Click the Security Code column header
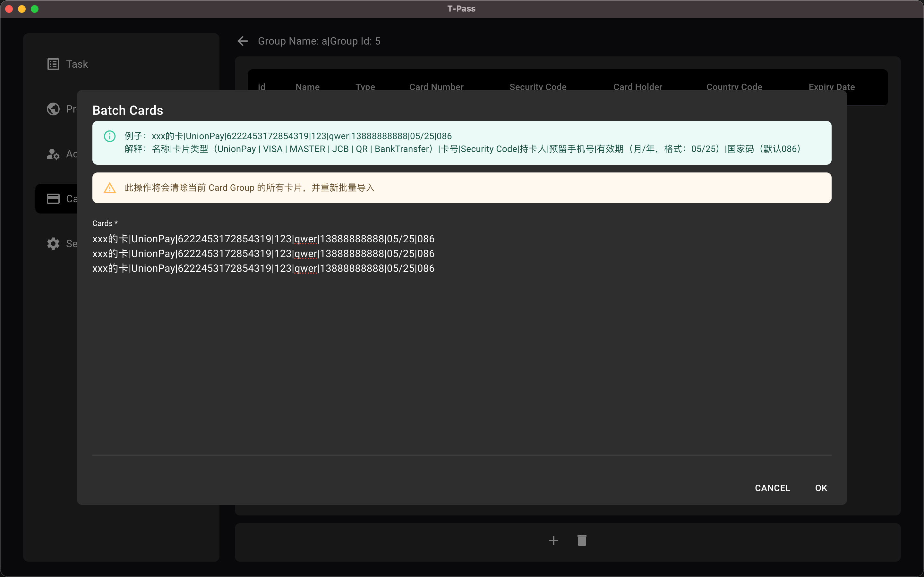 point(538,86)
